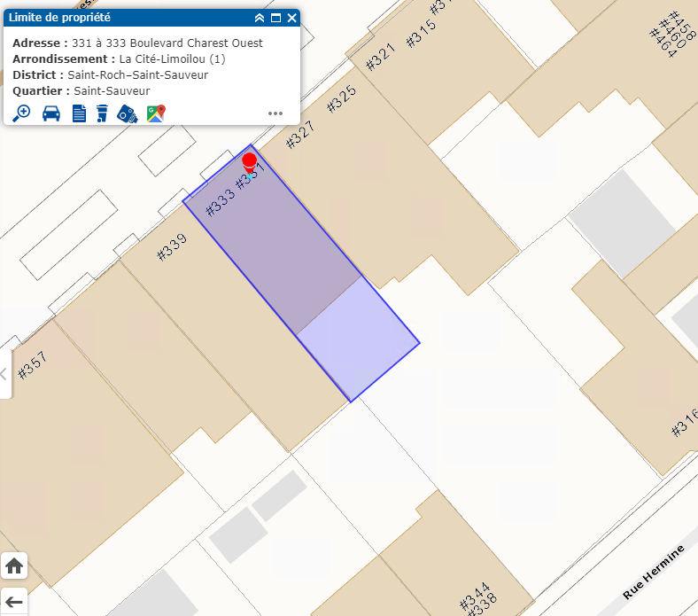Click the Adresse value text in popup
698x616 pixels.
[x=167, y=43]
